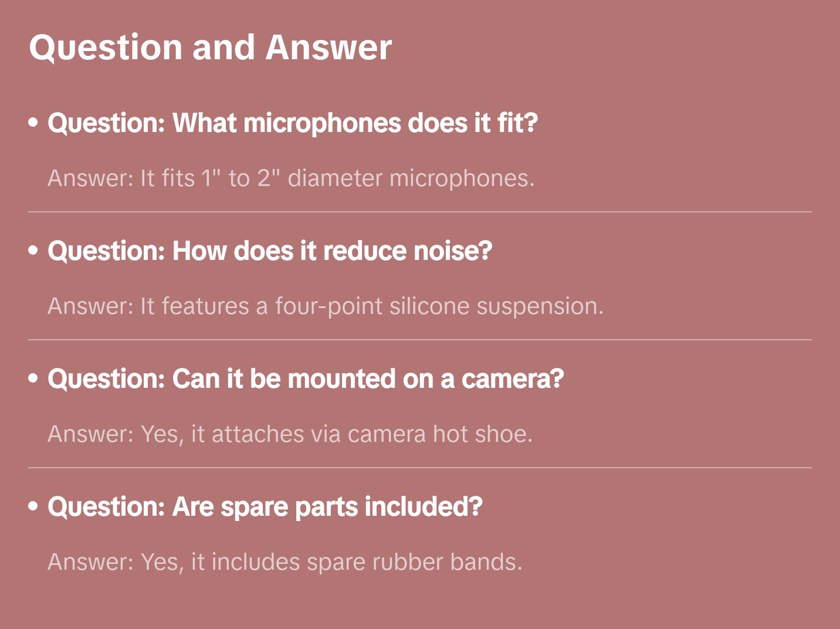Click the bullet beside the spare parts question

pyautogui.click(x=33, y=506)
